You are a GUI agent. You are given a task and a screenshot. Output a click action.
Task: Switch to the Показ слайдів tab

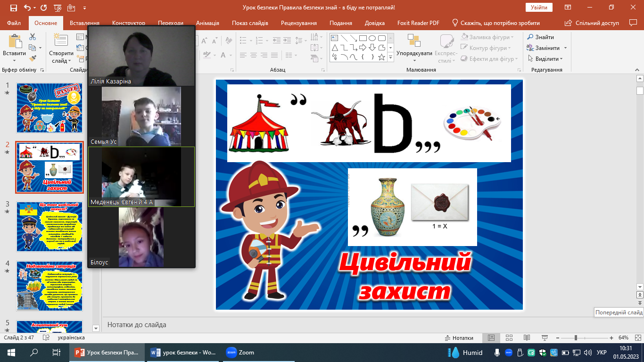250,23
